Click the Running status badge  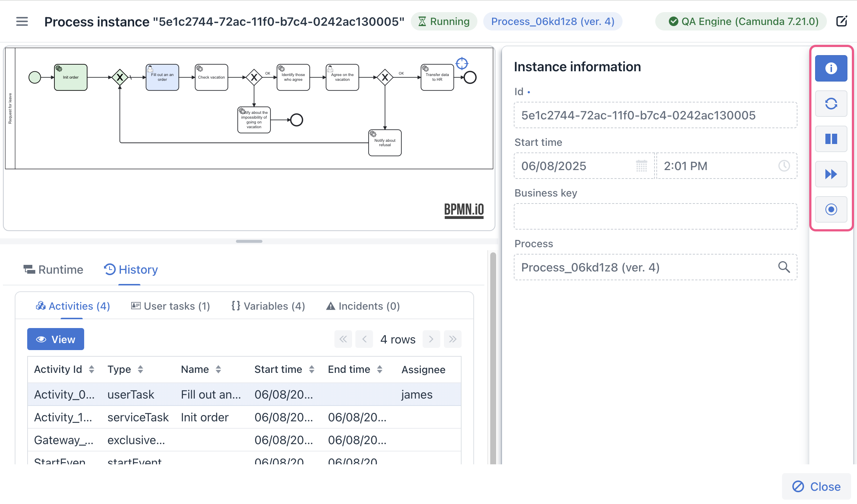444,21
